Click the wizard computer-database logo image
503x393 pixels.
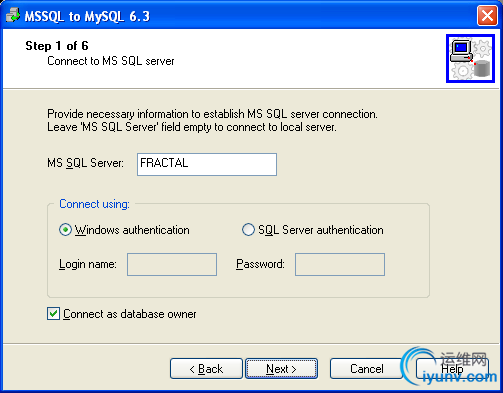coord(470,58)
